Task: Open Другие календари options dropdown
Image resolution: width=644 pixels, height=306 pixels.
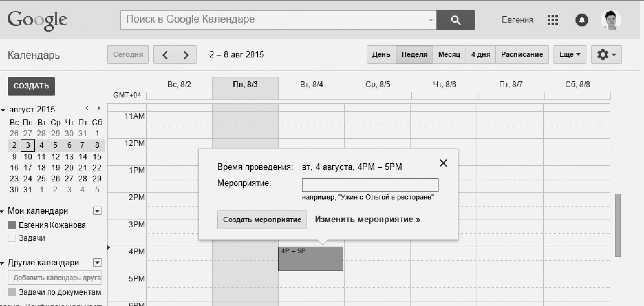Action: coord(97,262)
